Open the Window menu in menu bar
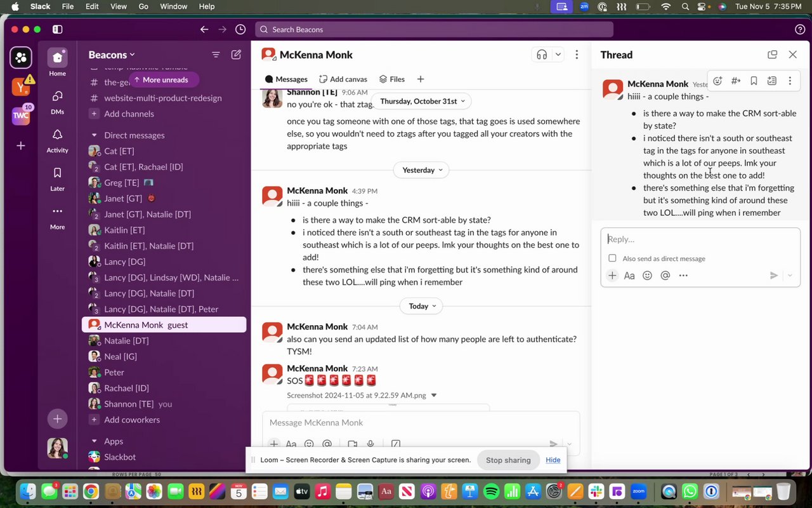Screen dimensions: 812x508 coord(173,6)
